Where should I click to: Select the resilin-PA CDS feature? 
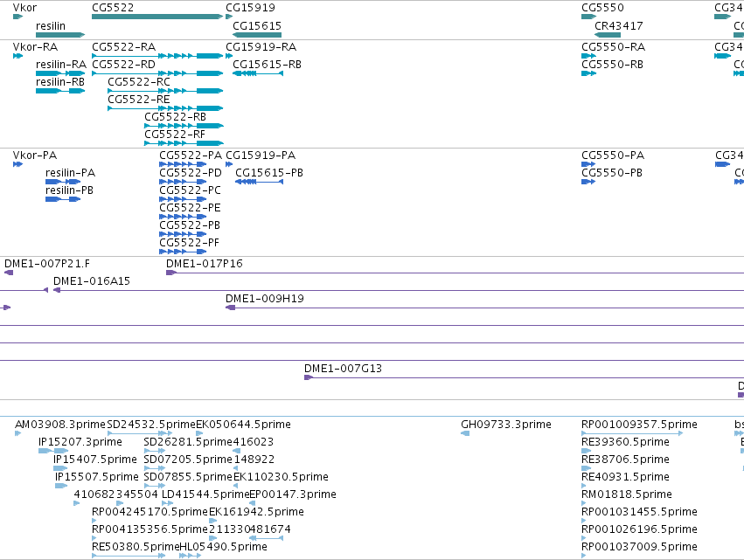[x=63, y=182]
